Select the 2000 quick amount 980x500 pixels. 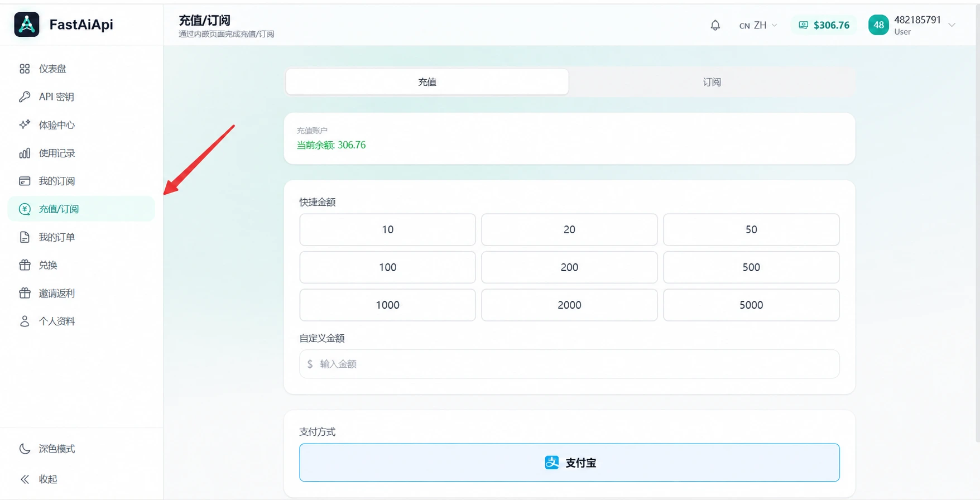point(569,305)
